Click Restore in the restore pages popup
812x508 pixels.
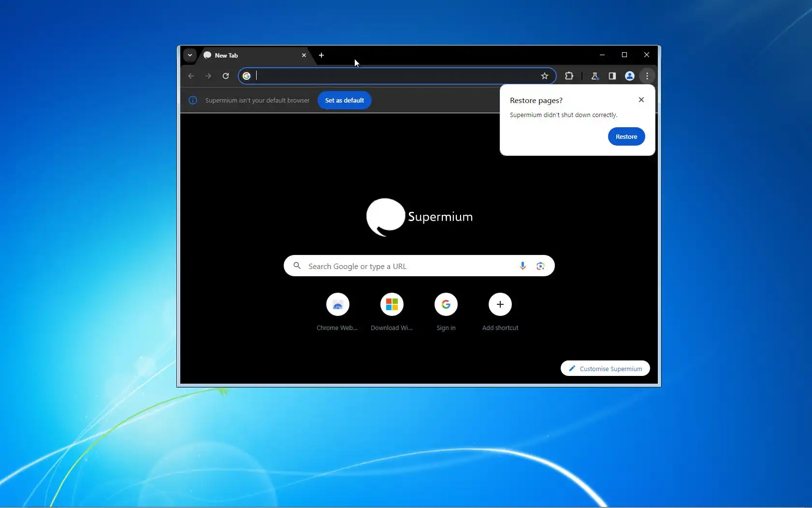click(626, 137)
